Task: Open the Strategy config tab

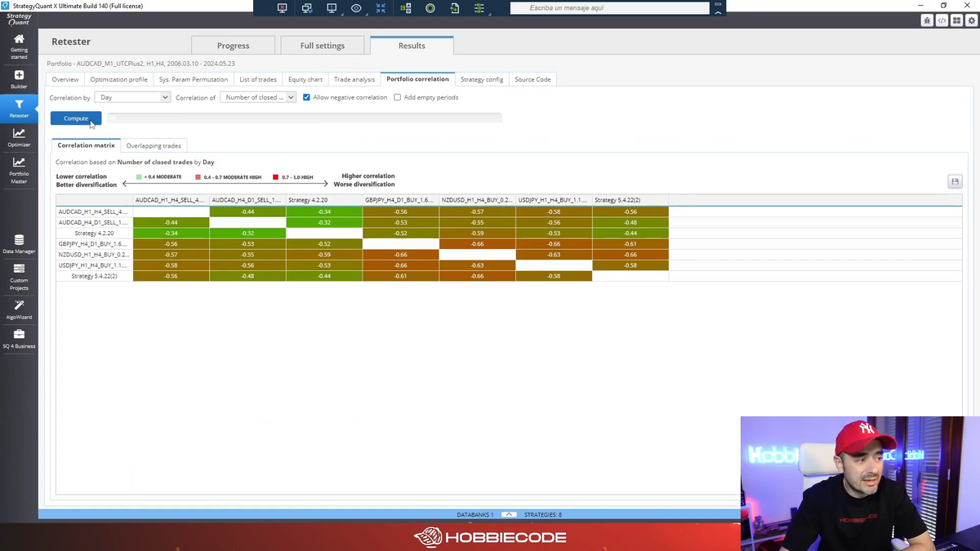Action: (x=482, y=79)
